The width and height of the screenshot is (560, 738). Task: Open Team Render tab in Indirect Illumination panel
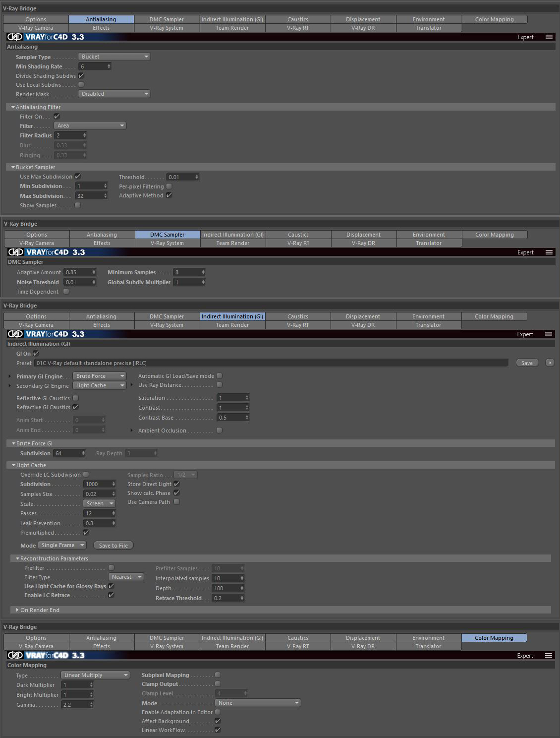pyautogui.click(x=232, y=325)
